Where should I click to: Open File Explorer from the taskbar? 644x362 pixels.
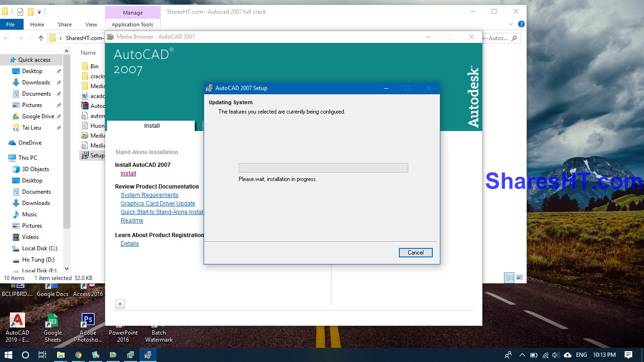[61, 355]
